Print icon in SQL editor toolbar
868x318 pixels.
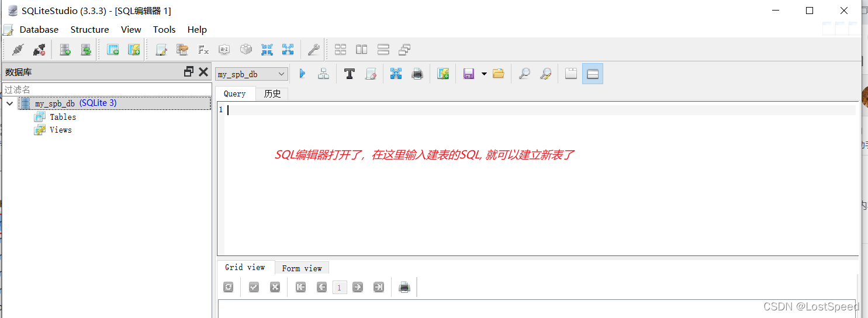tap(417, 74)
